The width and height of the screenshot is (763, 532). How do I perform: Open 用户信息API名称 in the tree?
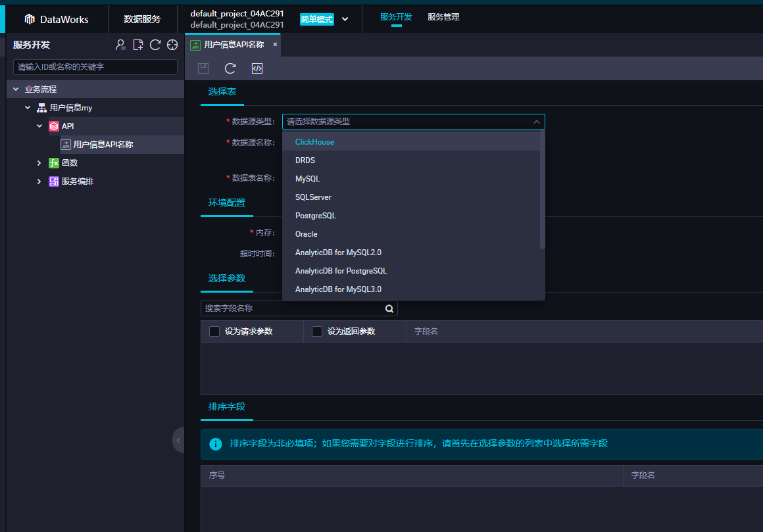[103, 145]
